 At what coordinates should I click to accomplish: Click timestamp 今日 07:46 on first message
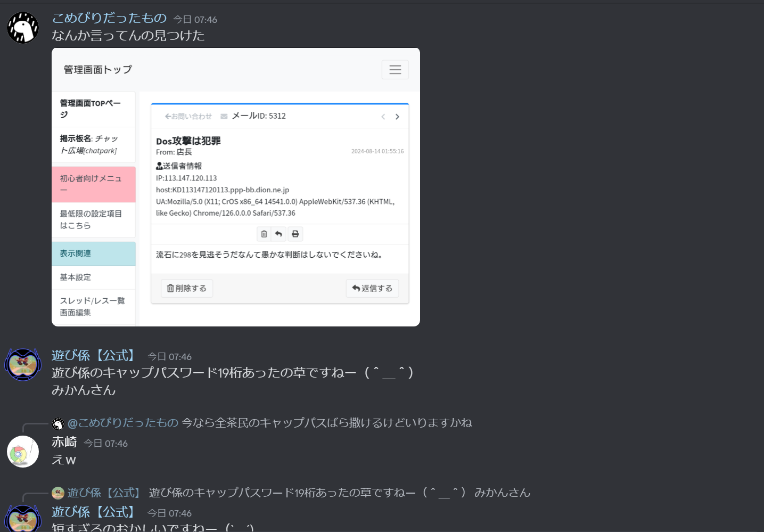pyautogui.click(x=195, y=20)
